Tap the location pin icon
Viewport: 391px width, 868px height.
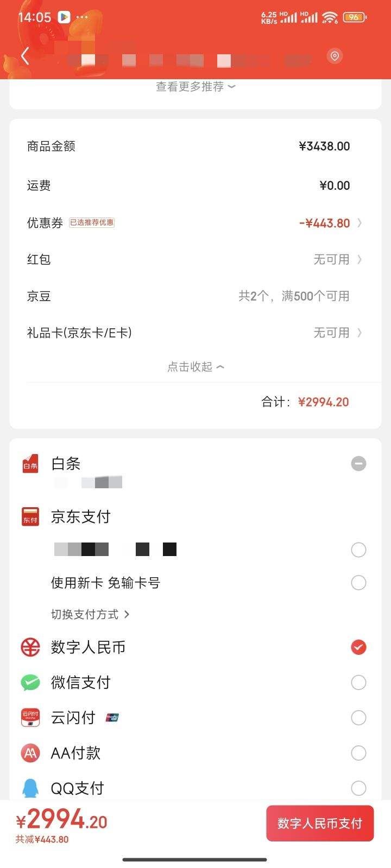point(335,56)
